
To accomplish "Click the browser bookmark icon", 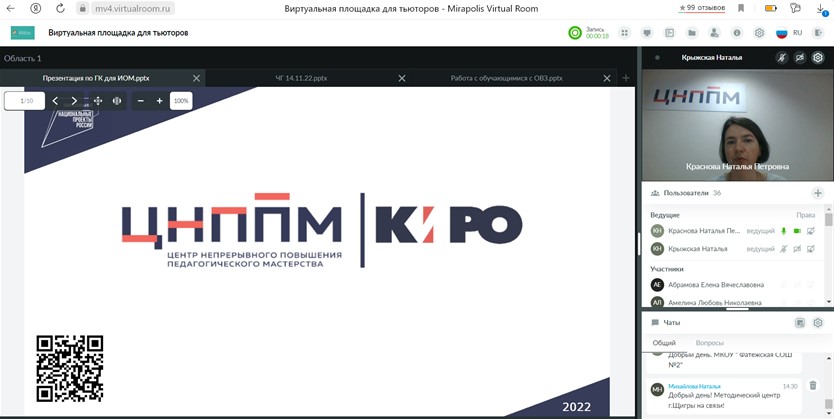I will (740, 8).
